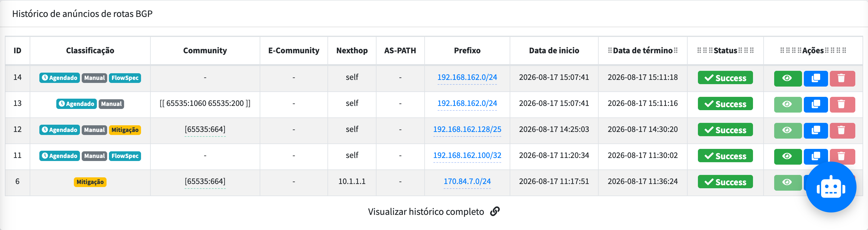868x230 pixels.
Task: Click the FlowSpec badge in row 14
Action: coord(125,78)
